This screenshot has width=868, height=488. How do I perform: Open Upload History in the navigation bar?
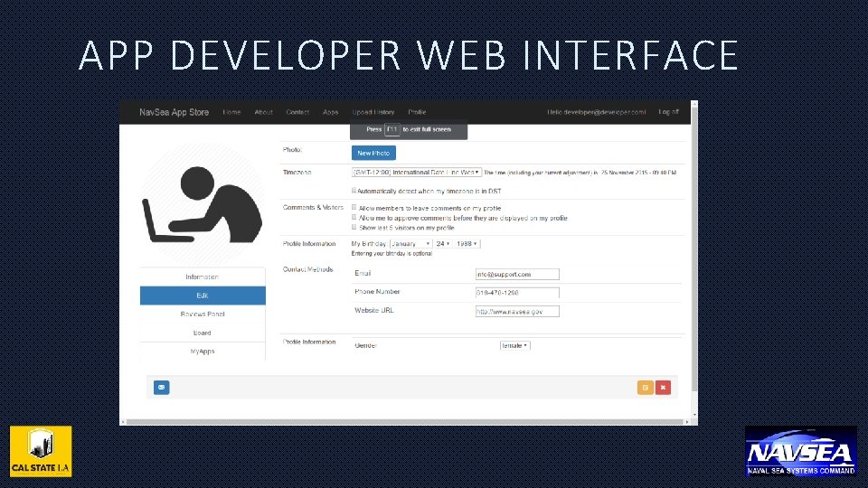click(x=373, y=112)
